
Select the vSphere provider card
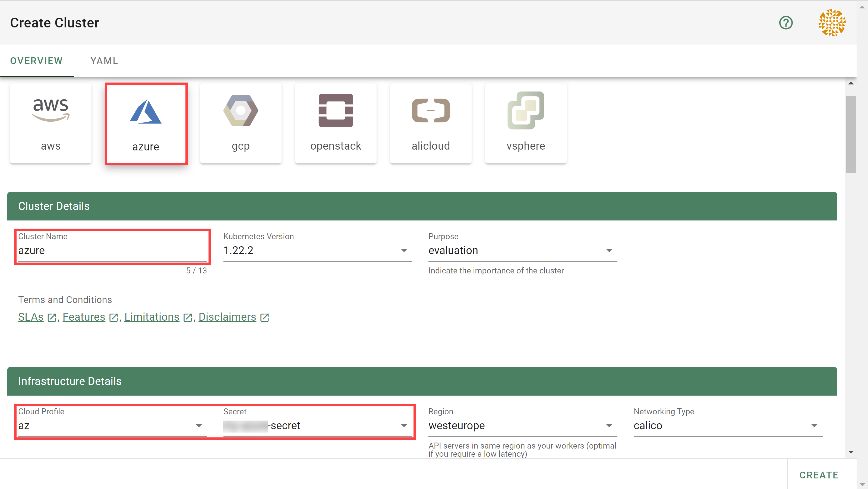click(x=526, y=123)
